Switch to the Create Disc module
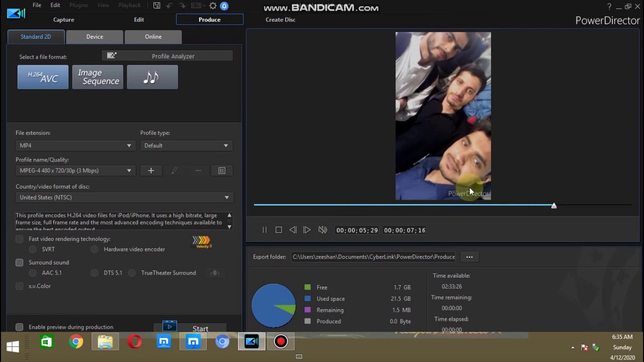Viewport: 644px width, 362px height. pyautogui.click(x=280, y=20)
